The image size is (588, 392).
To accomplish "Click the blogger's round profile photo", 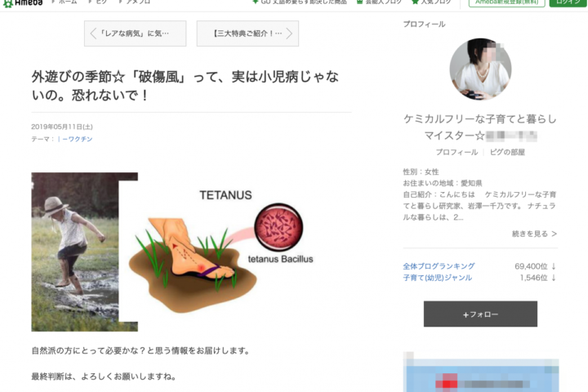I will coord(480,69).
